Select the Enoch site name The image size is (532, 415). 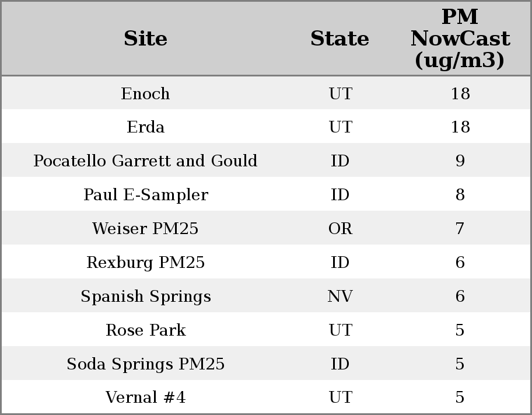click(145, 93)
